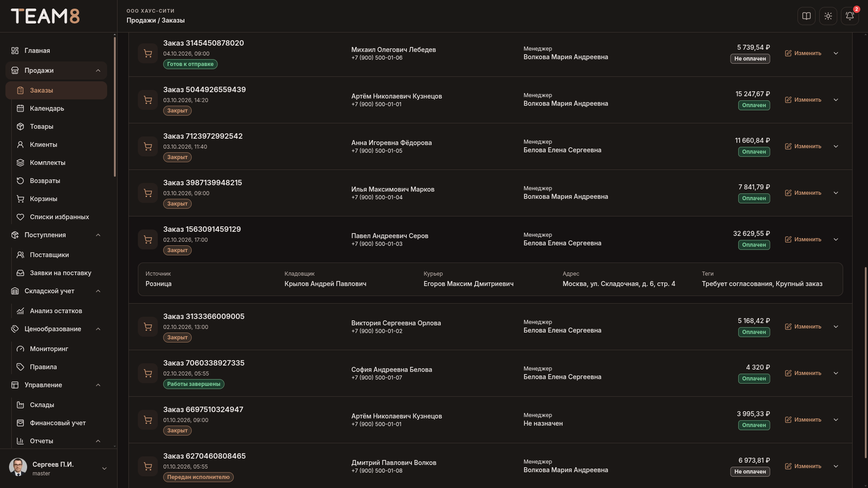Screen dimensions: 868x488
Task: Click the Комплекты layers icon
Action: pos(20,163)
